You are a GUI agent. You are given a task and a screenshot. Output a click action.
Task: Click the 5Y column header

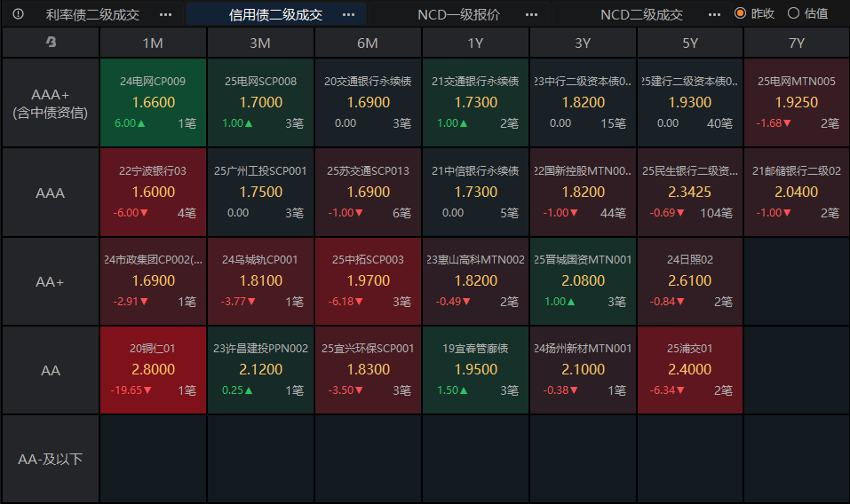tap(690, 43)
